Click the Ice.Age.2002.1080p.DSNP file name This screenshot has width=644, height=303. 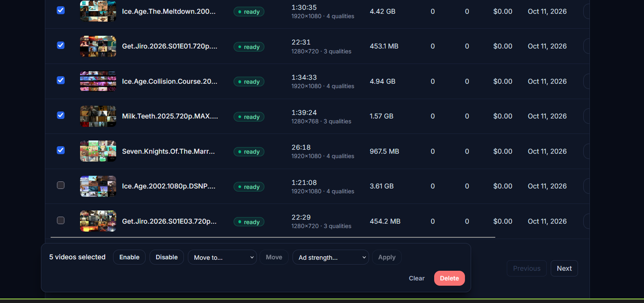[x=169, y=186]
